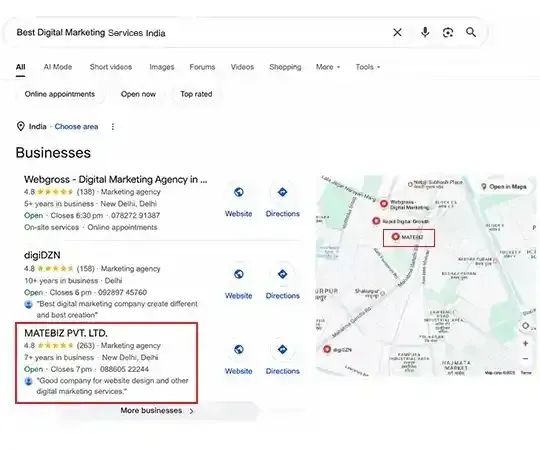Click the digiDZN pin on map
This screenshot has height=450, width=540.
[327, 349]
